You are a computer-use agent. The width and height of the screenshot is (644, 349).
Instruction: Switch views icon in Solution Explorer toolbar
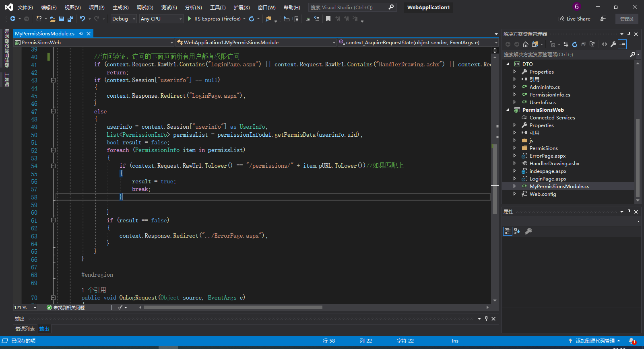(535, 44)
